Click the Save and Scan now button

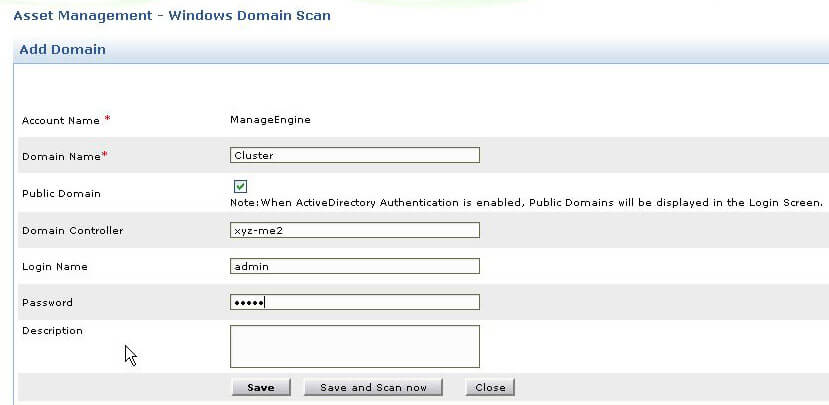[x=373, y=388]
